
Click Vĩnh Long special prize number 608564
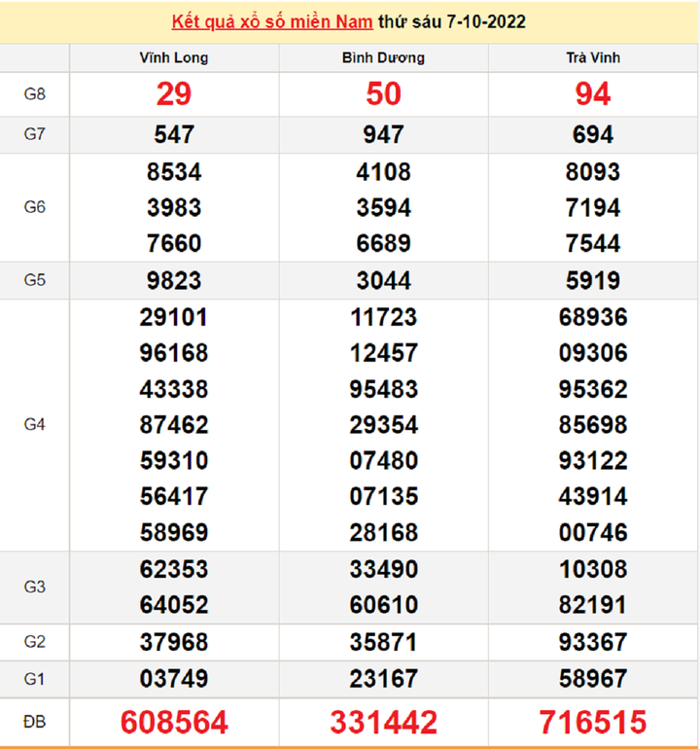(174, 722)
